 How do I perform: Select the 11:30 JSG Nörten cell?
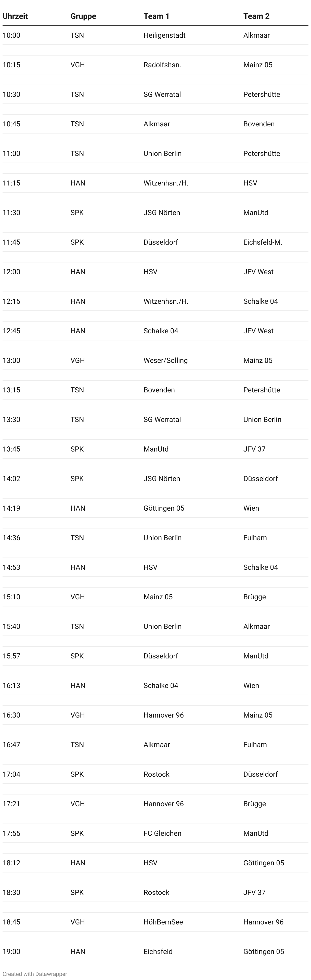[x=162, y=213]
